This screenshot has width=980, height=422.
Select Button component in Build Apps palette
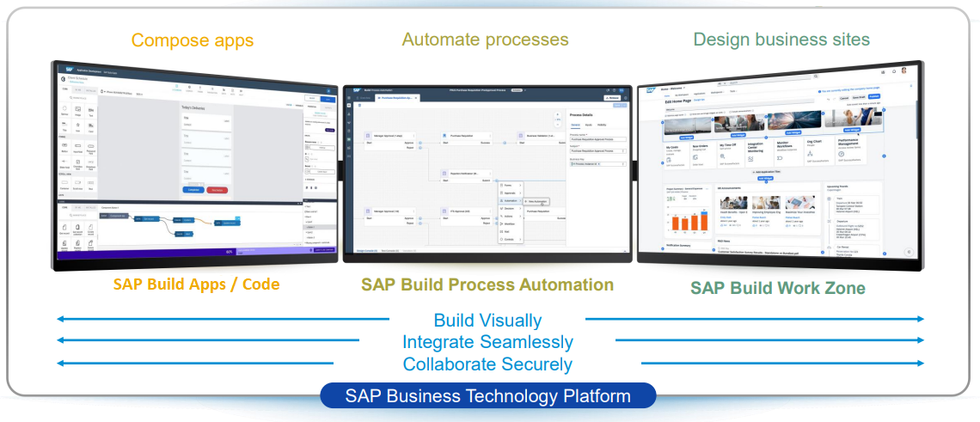[64, 146]
